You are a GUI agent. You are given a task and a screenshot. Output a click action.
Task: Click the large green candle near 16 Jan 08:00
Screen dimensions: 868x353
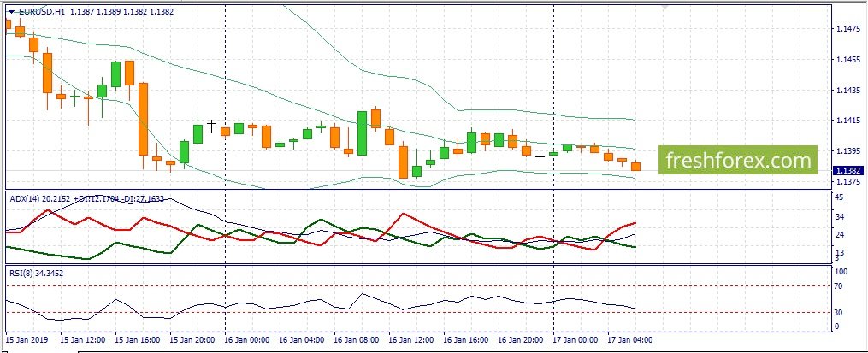tap(362, 132)
